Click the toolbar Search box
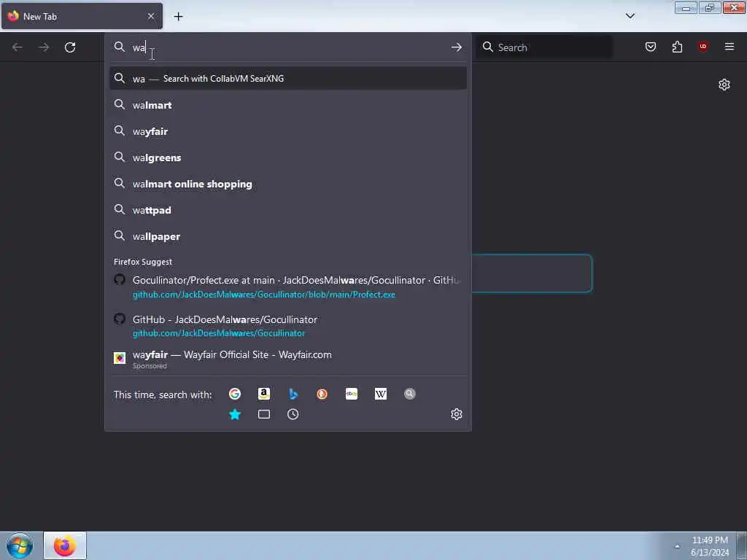Screen dimensions: 747x560 coord(544,47)
